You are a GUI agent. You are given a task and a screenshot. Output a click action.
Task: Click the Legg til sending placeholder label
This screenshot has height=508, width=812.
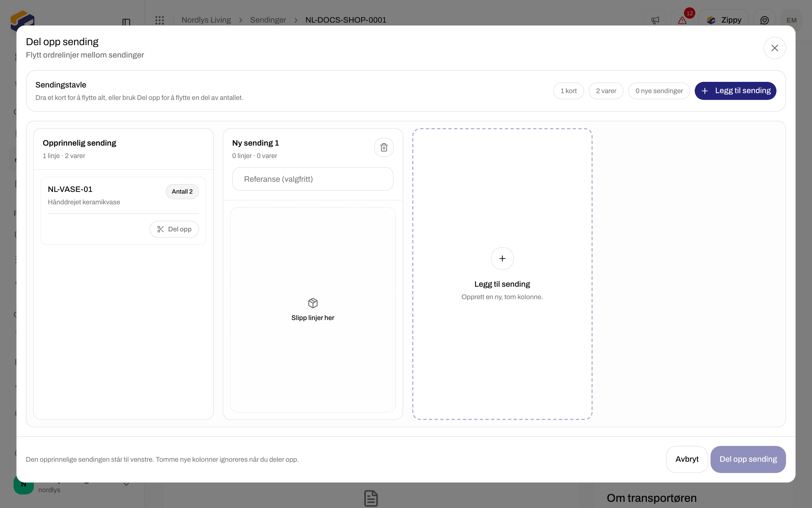[x=502, y=284]
